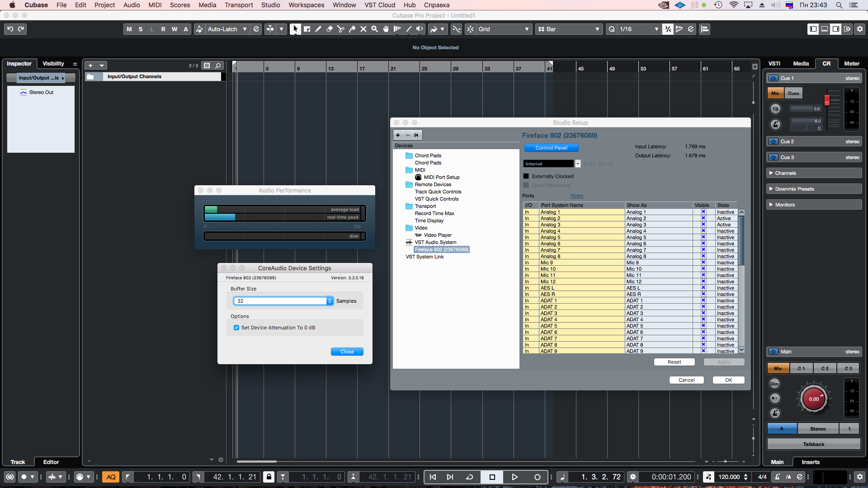Select the Zoom magnifier tool
868x488 pixels.
coord(374,29)
